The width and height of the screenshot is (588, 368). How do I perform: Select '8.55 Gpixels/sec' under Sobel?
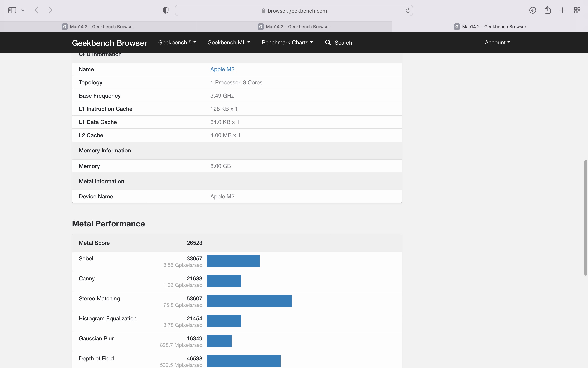183,265
